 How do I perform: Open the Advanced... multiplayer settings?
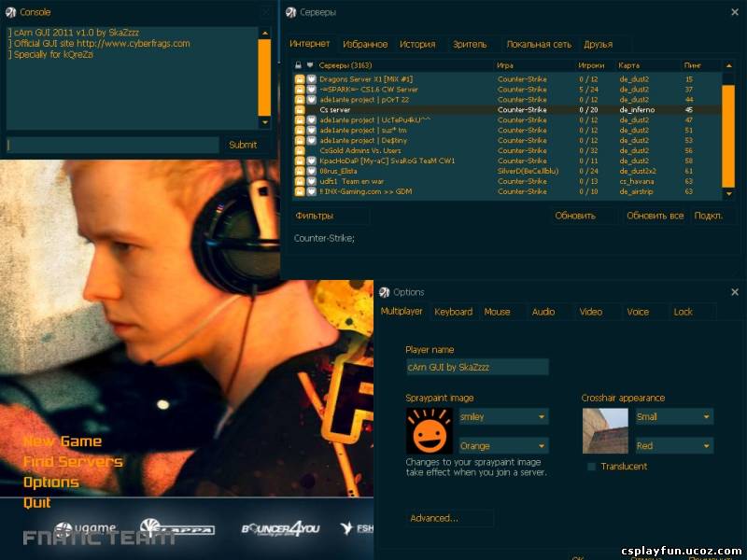449,518
